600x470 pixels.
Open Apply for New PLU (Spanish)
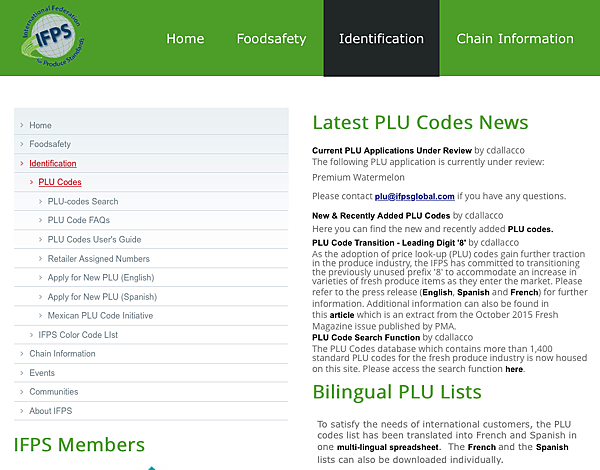(x=102, y=297)
